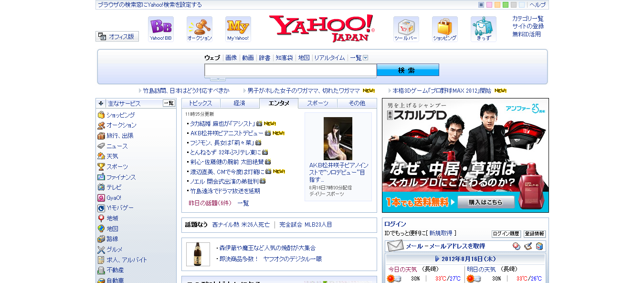Screen dimensions: 644x283
Task: Click the 検索 search button
Action: click(x=408, y=70)
